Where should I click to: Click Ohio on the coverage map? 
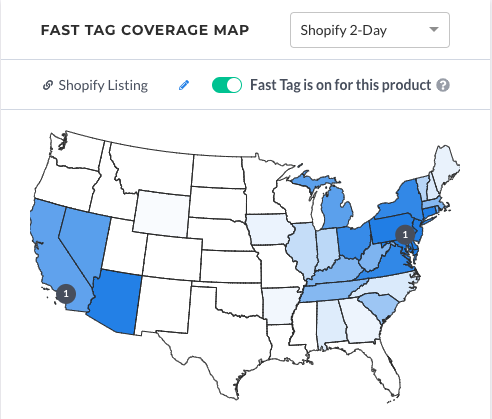(353, 242)
